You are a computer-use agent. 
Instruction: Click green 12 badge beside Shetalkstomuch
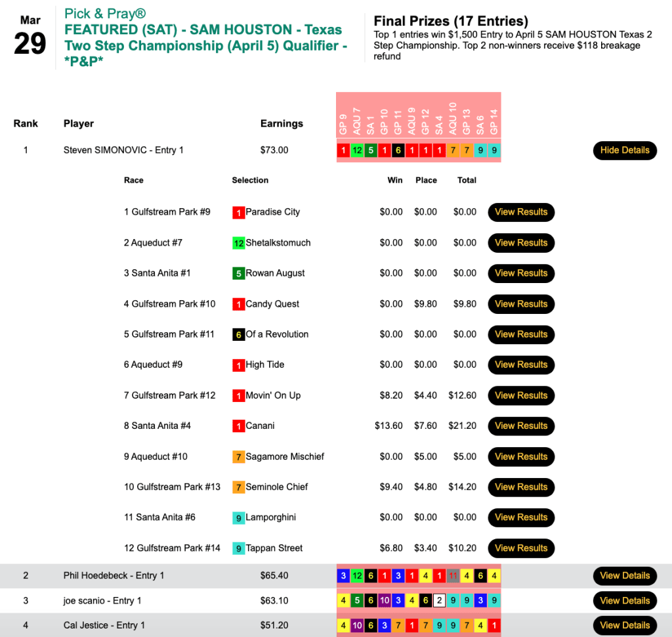[238, 243]
